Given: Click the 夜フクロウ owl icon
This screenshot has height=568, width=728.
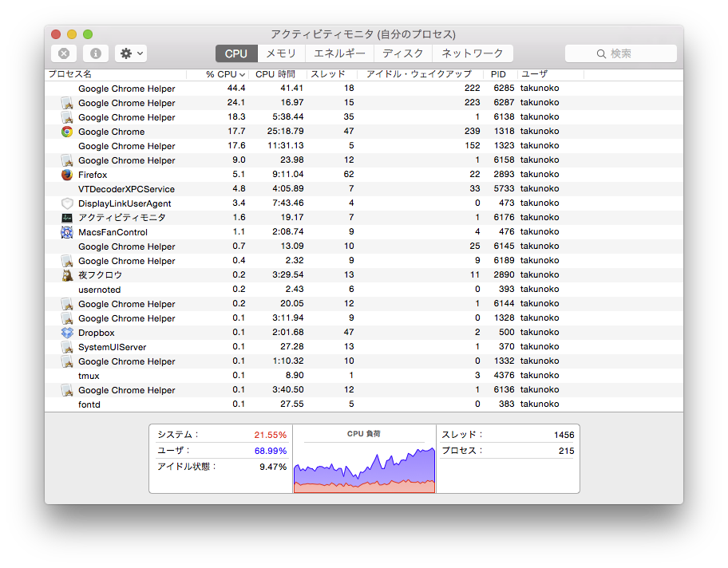Looking at the screenshot, I should point(67,275).
